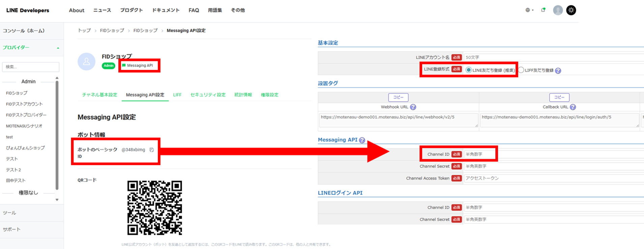Screen dimensions: 644x249
Task: Select LIFF友だち登録 radio option
Action: tap(521, 70)
